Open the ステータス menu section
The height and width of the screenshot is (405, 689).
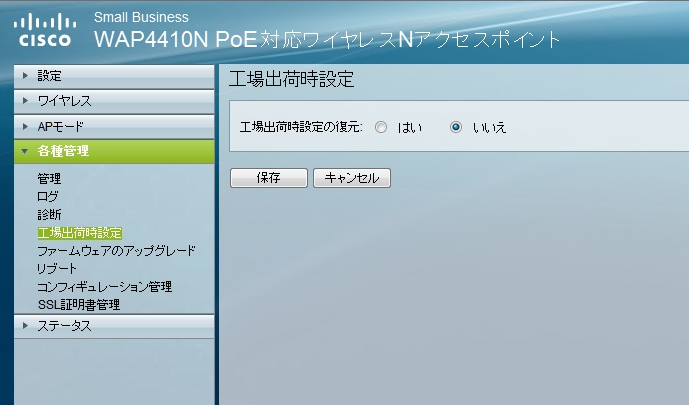click(x=114, y=326)
